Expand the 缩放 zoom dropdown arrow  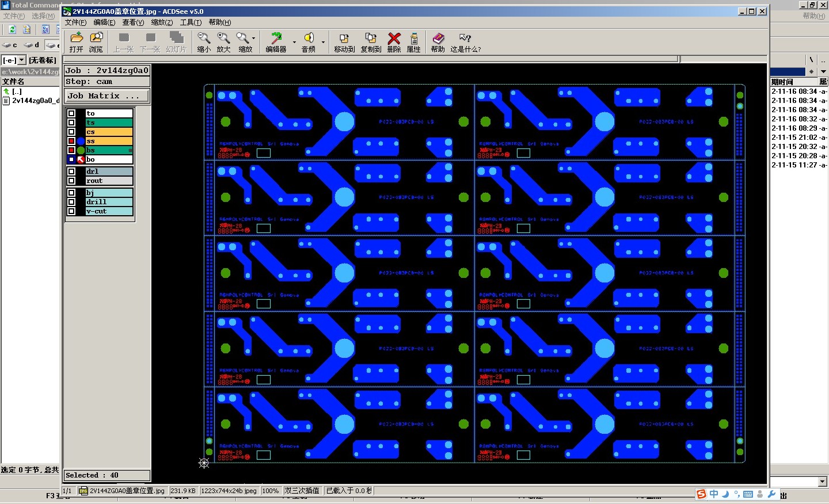(254, 39)
